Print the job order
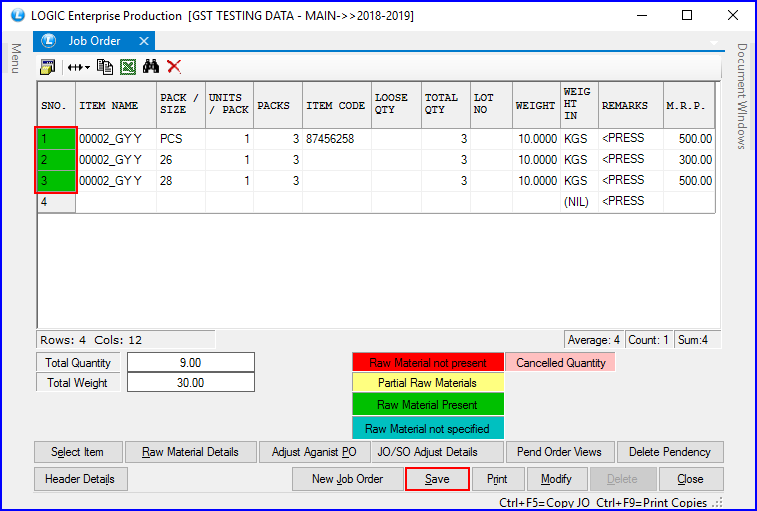Image resolution: width=757 pixels, height=511 pixels. pos(498,479)
